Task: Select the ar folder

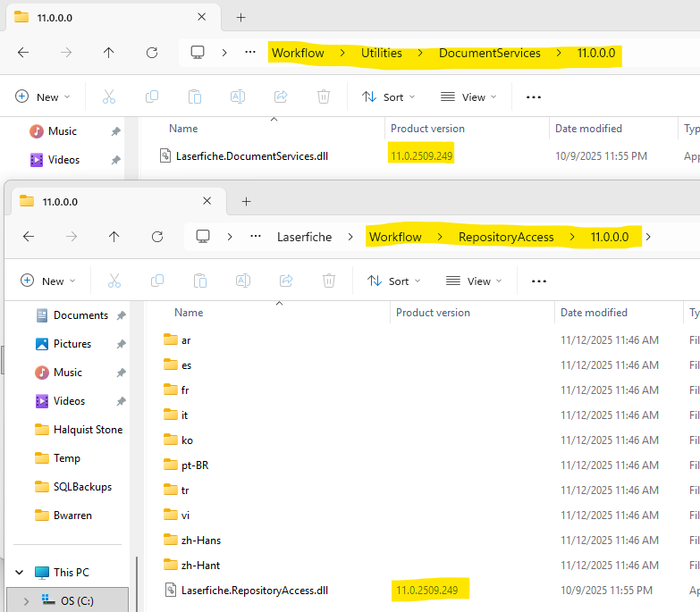Action: 186,340
